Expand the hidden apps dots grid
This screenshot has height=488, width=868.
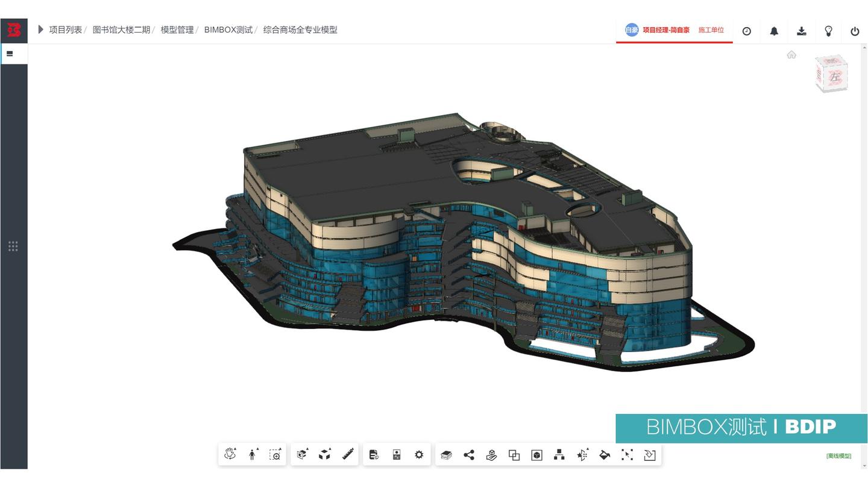(13, 246)
